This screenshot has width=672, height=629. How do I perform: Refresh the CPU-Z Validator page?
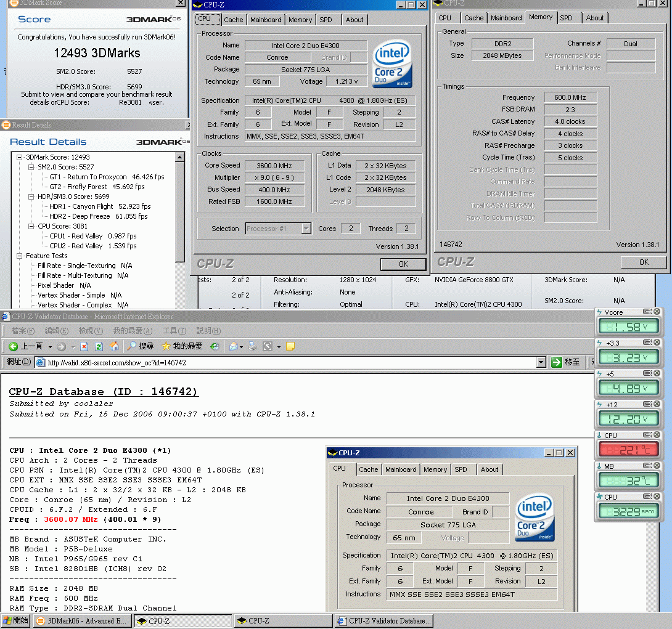pyautogui.click(x=99, y=346)
